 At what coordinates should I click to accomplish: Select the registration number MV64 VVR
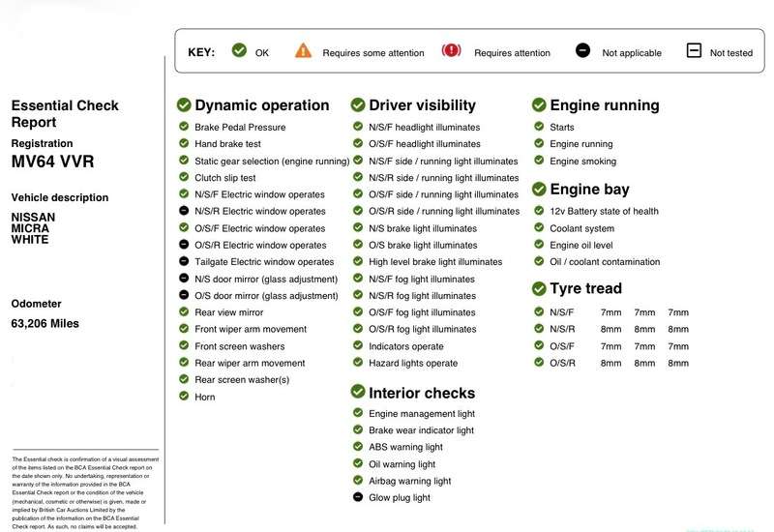click(53, 162)
